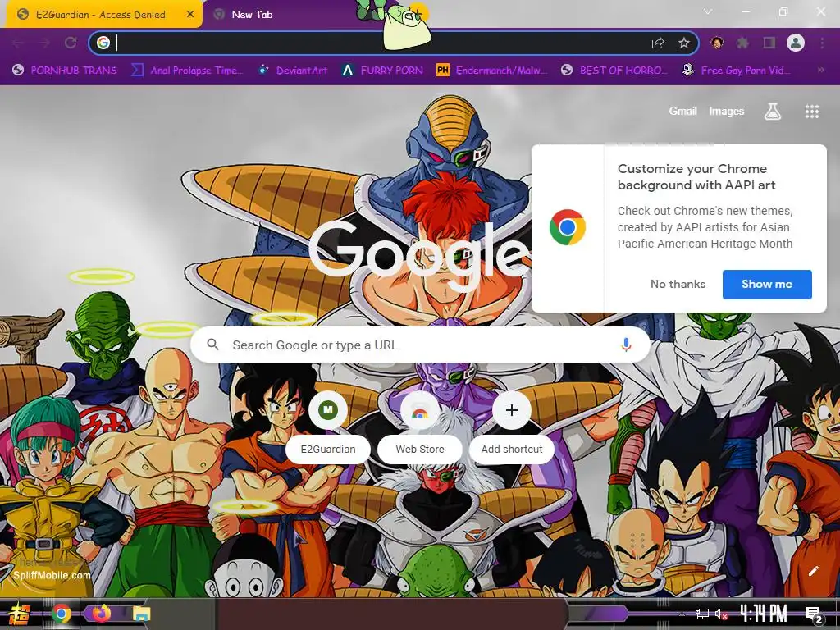Open the Google apps grid icon
840x630 pixels.
pos(811,112)
